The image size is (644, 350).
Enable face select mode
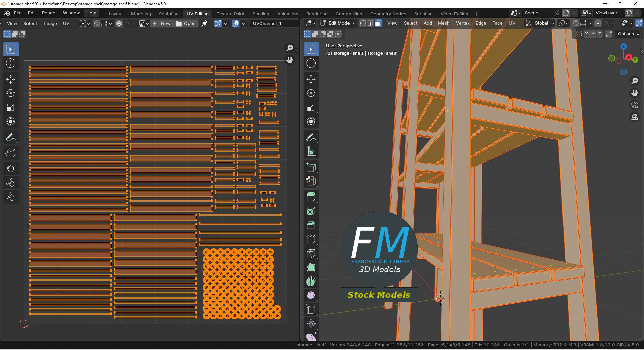point(378,23)
